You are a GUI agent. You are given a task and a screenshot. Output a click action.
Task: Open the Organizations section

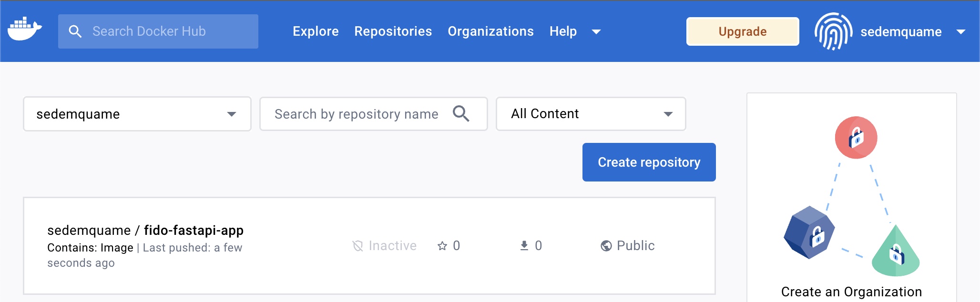coord(490,31)
